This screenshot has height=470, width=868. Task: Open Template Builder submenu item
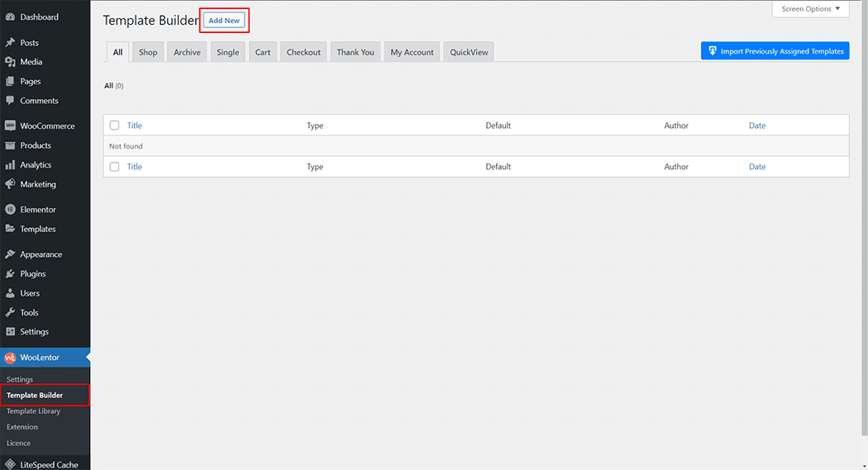pos(35,396)
